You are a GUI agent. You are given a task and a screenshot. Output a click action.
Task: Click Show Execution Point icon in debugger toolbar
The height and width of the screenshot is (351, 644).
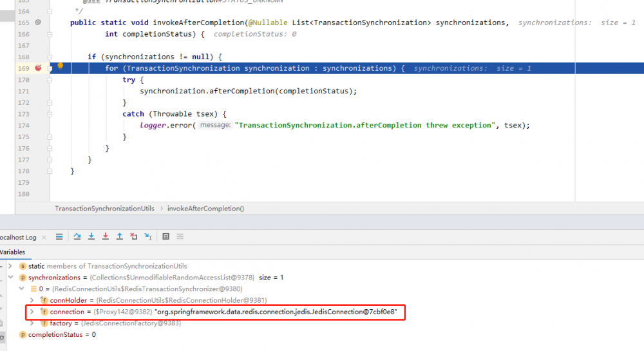point(59,236)
